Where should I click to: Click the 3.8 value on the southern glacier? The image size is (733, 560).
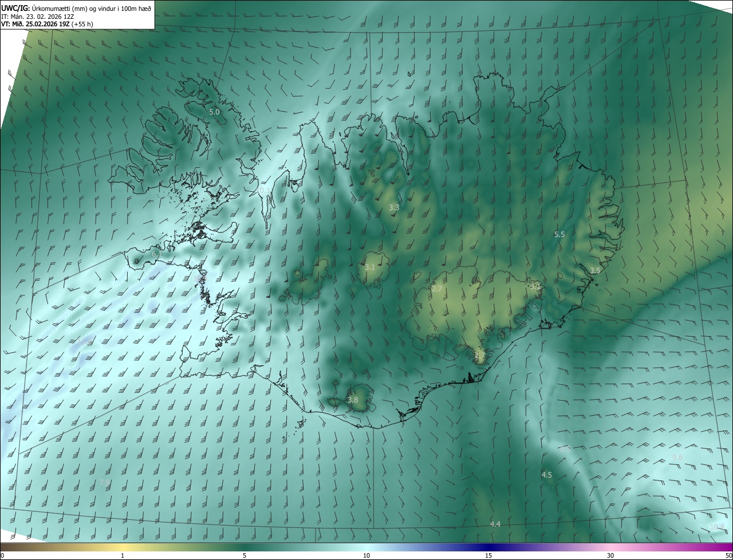(353, 400)
